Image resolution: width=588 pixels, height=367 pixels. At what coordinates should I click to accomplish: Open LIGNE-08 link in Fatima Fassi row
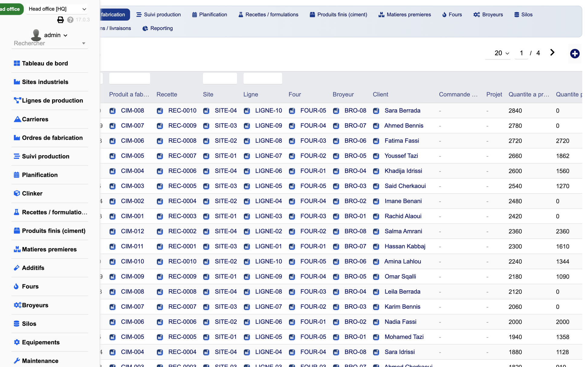[268, 141]
